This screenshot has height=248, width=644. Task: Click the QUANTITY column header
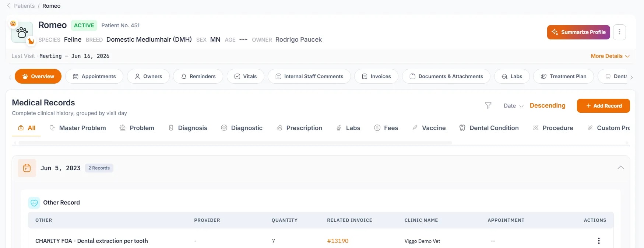284,220
